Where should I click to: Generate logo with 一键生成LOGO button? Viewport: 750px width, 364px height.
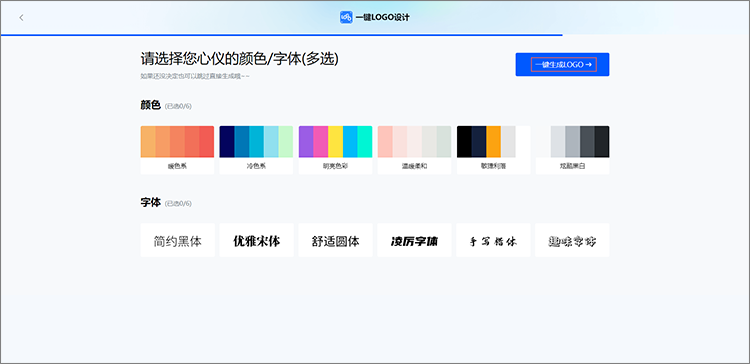(562, 65)
